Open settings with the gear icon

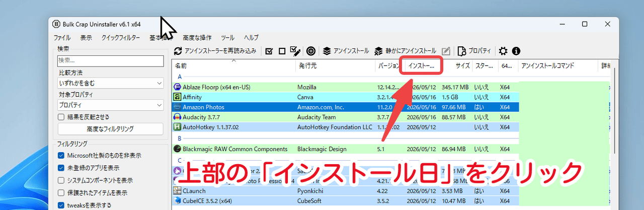click(503, 51)
